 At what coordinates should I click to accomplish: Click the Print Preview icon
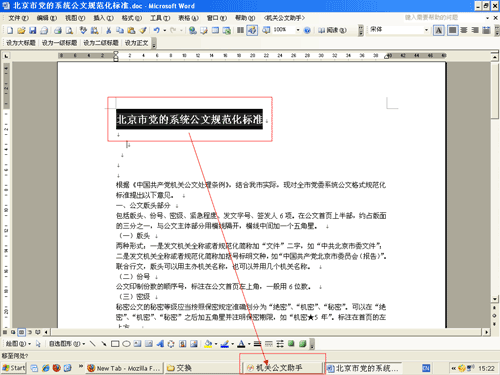point(69,30)
